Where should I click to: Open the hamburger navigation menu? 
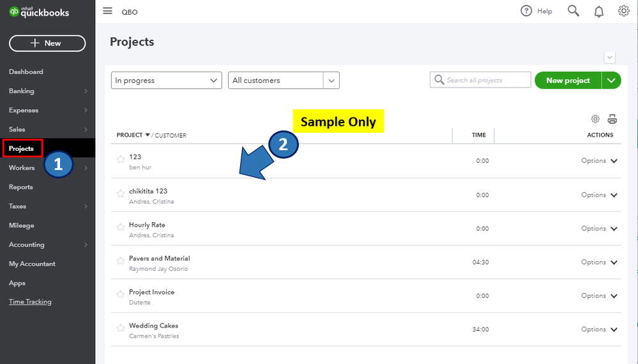107,11
